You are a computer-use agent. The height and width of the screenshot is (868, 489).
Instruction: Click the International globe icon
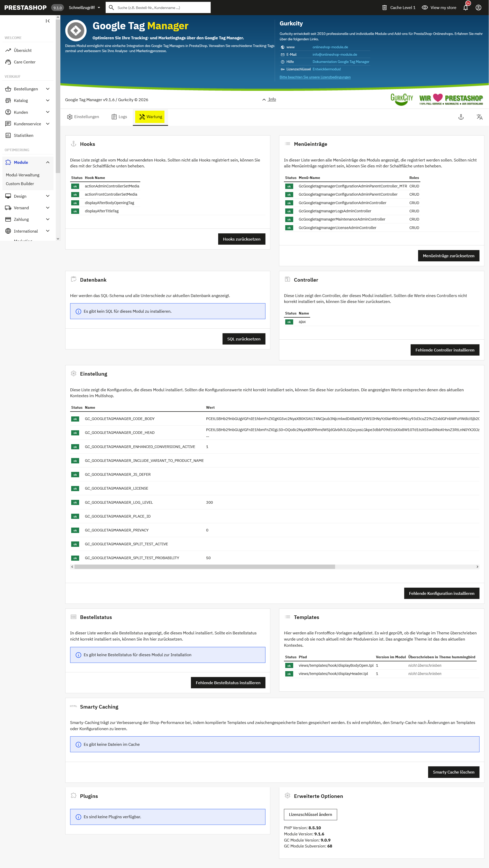8,231
